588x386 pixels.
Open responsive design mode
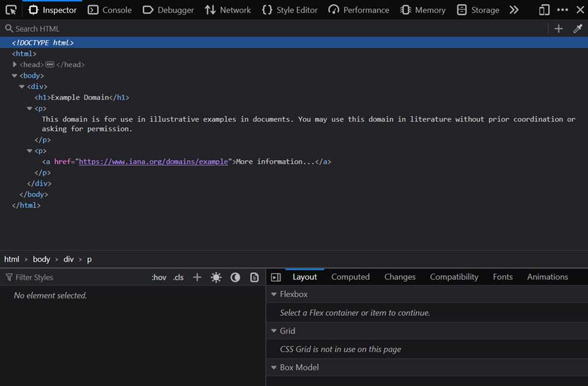pos(544,10)
